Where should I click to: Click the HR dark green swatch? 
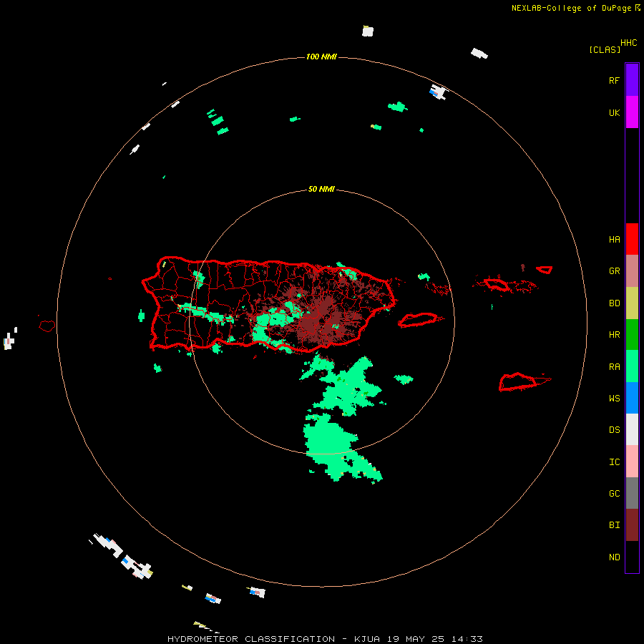click(632, 334)
